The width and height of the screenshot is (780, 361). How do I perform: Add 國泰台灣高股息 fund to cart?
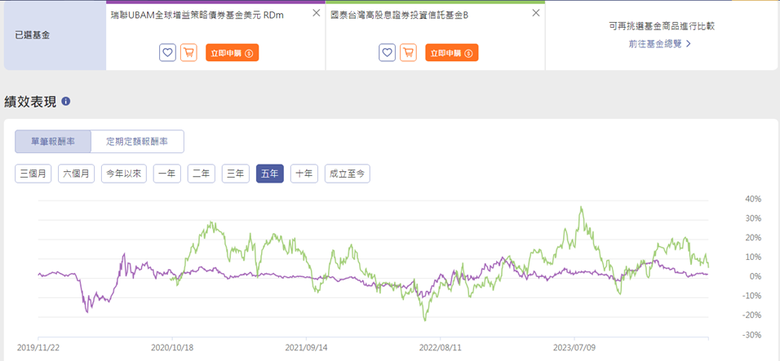408,52
